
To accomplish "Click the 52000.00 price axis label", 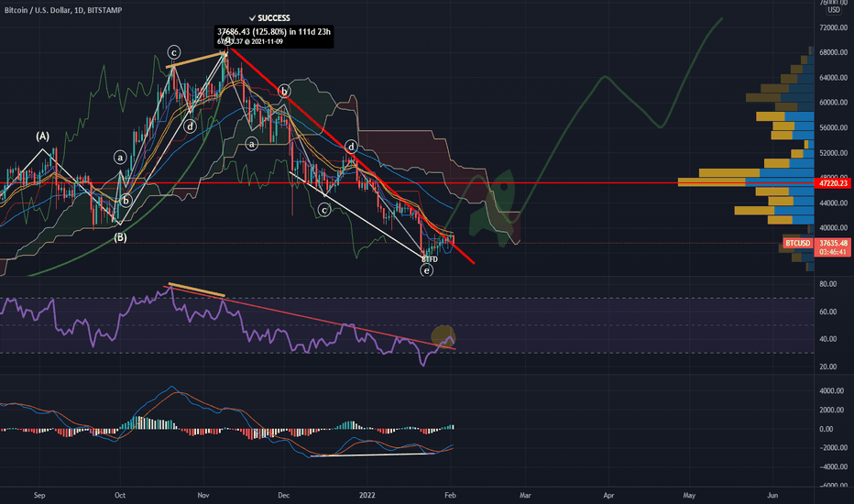I will [833, 152].
